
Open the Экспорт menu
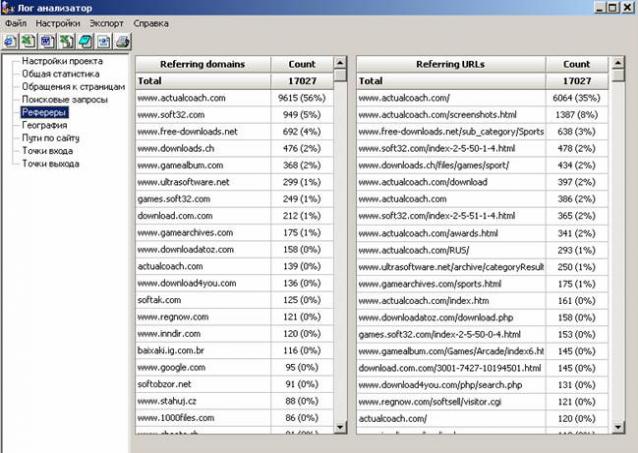(106, 22)
